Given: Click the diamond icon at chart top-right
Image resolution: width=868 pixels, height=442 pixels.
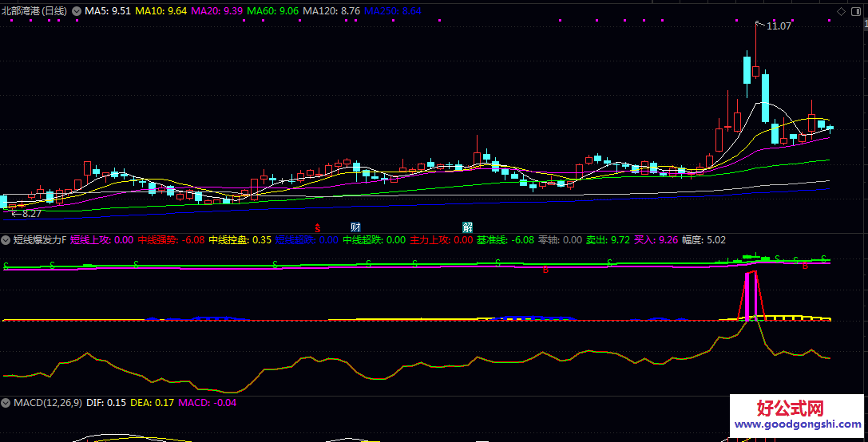Looking at the screenshot, I should [x=841, y=11].
